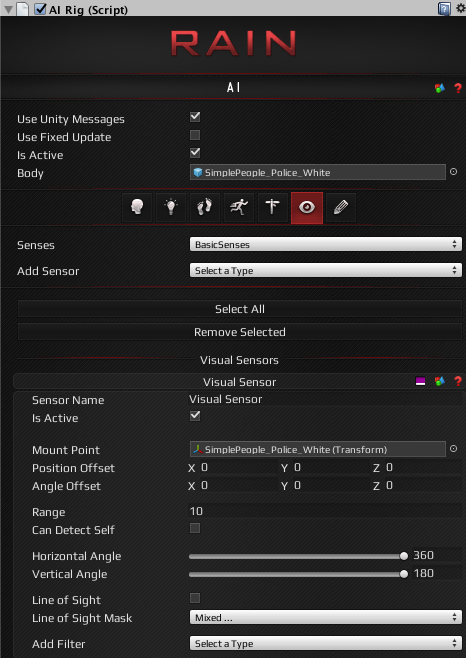Viewport: 466px width, 658px height.
Task: Open the component gear settings menu
Action: [x=460, y=8]
